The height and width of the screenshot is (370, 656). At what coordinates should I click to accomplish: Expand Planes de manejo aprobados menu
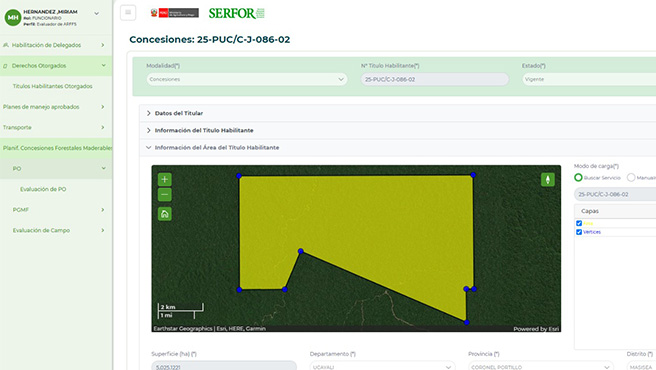point(56,107)
